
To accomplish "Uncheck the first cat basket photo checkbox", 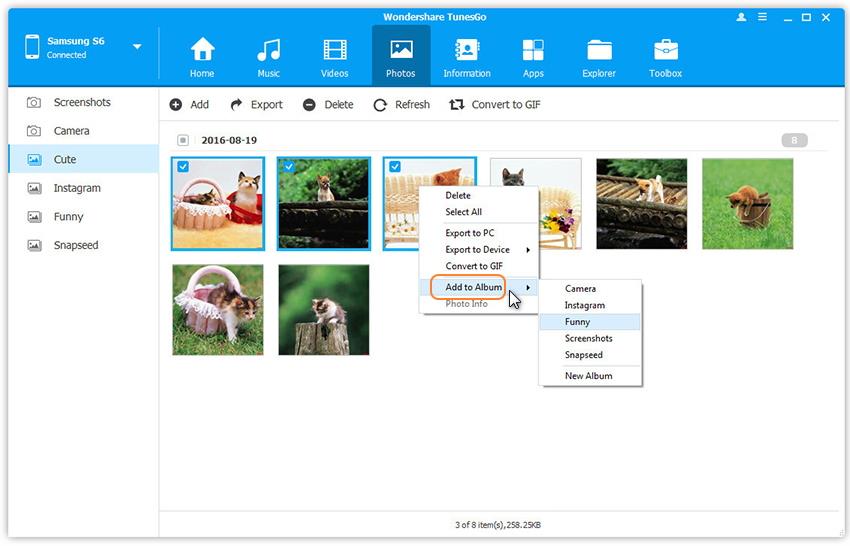I will point(183,167).
